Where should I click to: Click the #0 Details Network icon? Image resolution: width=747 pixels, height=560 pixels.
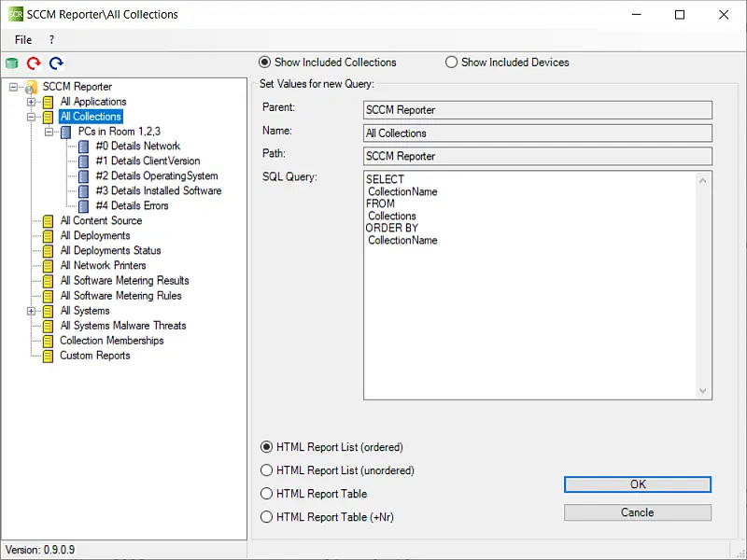pyautogui.click(x=83, y=147)
